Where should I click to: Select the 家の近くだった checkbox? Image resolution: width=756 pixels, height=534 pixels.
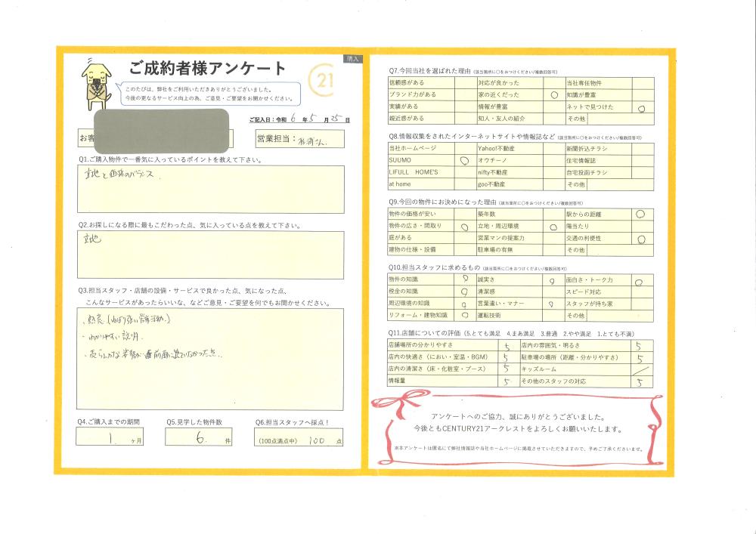click(x=553, y=95)
